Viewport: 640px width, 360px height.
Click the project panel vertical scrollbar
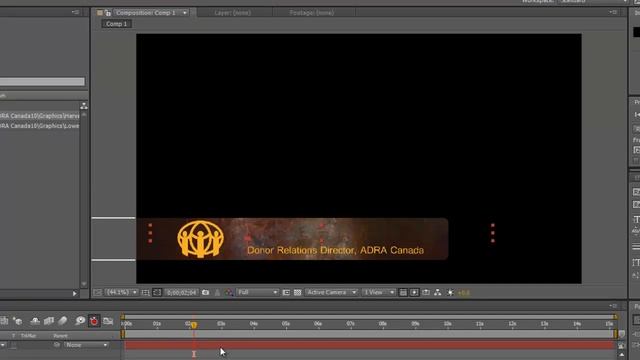click(x=84, y=198)
